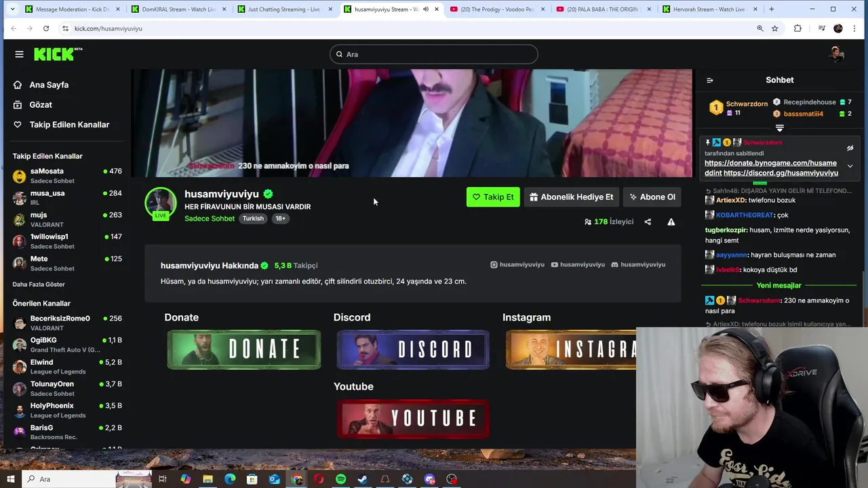Mute audio on husamviyuviyu tab
The height and width of the screenshot is (488, 868).
click(x=425, y=9)
